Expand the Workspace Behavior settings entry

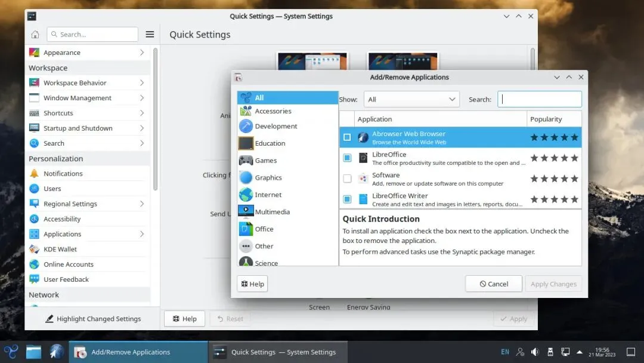87,83
